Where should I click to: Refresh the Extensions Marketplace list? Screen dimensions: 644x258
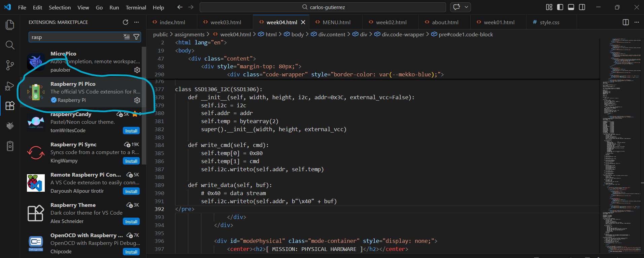[126, 22]
